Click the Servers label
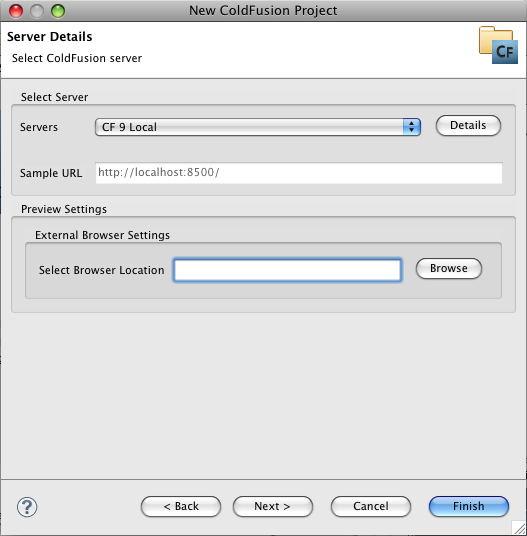The image size is (527, 536). (x=39, y=127)
